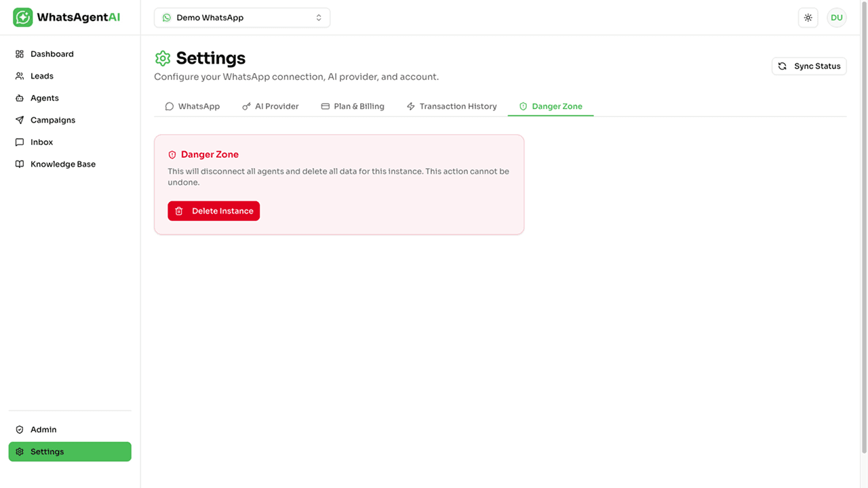Click the Leads people icon
This screenshot has height=488, width=868.
click(x=20, y=76)
